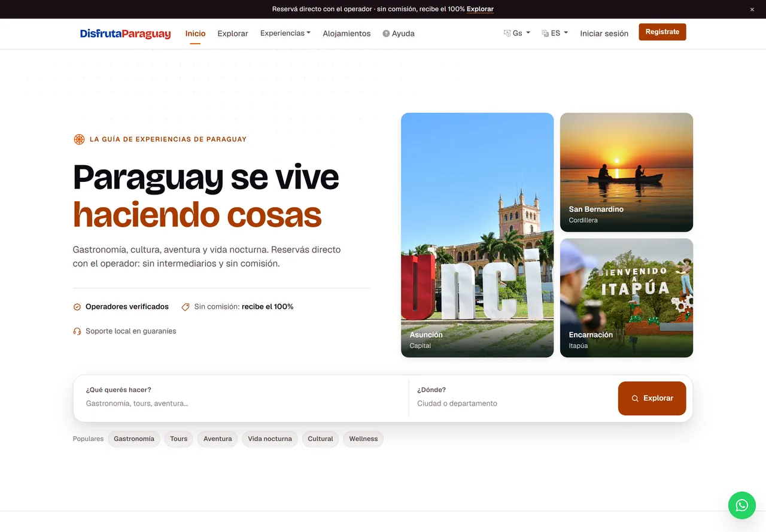The image size is (766, 532).
Task: Click the orange Explorar search button
Action: click(x=652, y=399)
